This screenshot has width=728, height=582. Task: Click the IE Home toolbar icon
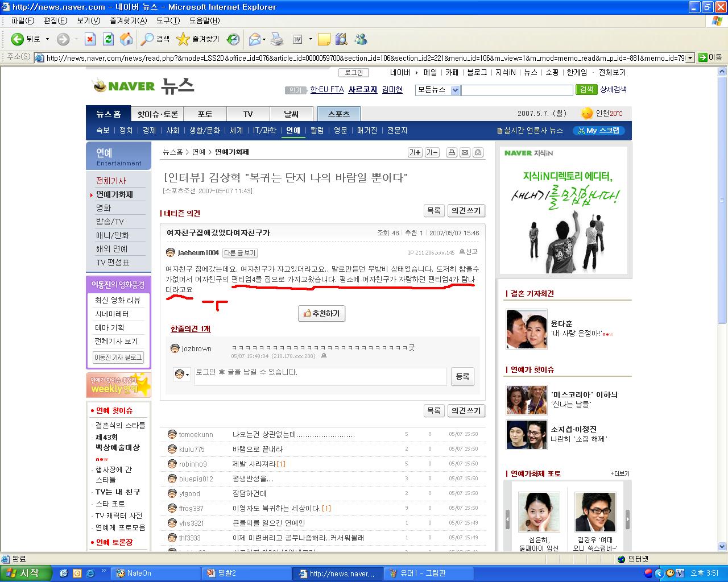(126, 39)
